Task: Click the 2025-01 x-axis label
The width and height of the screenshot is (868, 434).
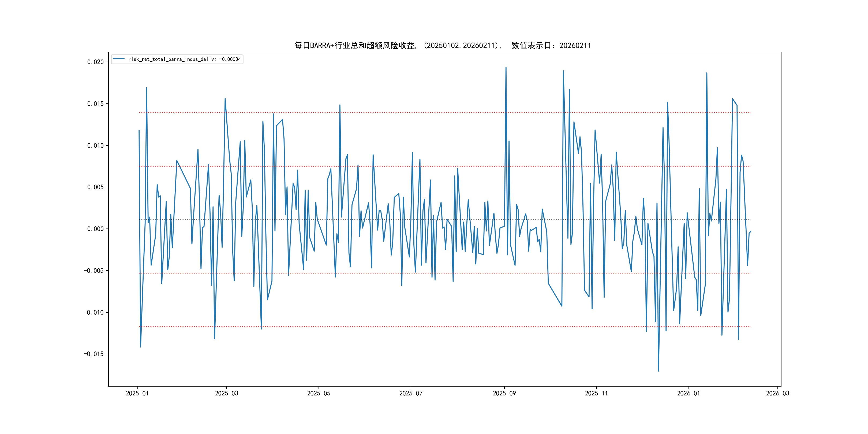Action: coord(137,393)
